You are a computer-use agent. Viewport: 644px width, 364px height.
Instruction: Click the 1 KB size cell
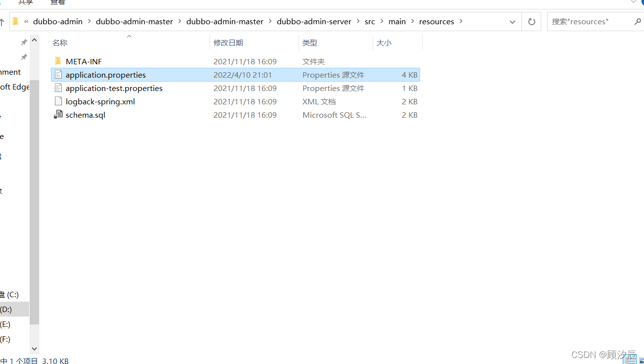(x=410, y=88)
